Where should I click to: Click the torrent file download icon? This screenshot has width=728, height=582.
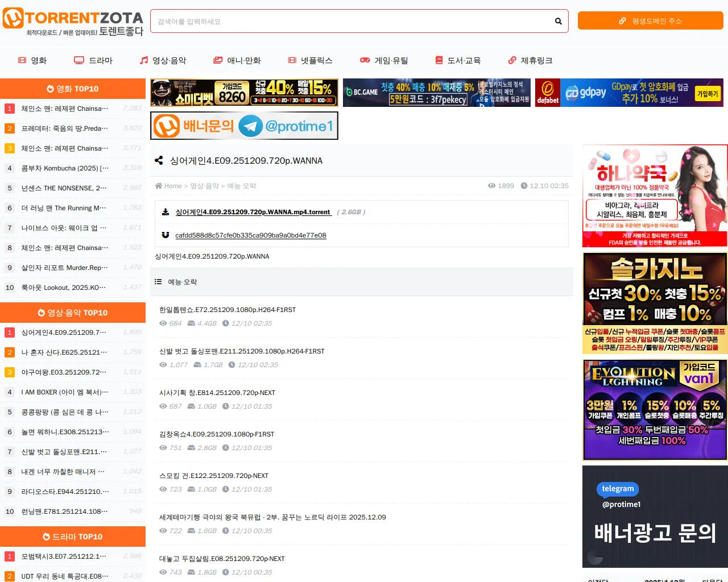(166, 212)
